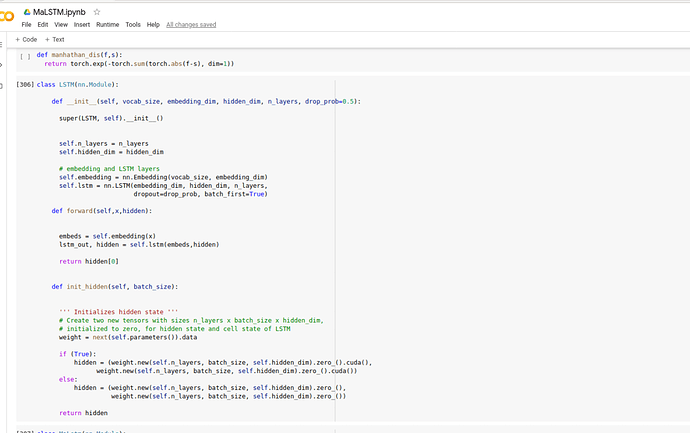This screenshot has width=690, height=433.
Task: Click the 'def init_hidden(self, batch_size)' line
Action: click(113, 286)
